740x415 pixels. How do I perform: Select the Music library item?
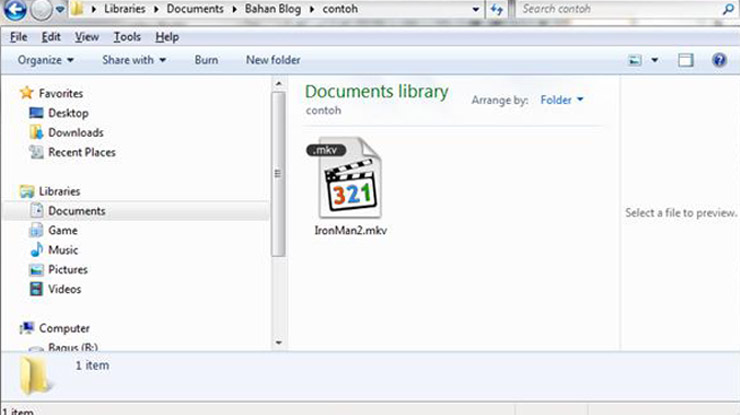pos(63,250)
